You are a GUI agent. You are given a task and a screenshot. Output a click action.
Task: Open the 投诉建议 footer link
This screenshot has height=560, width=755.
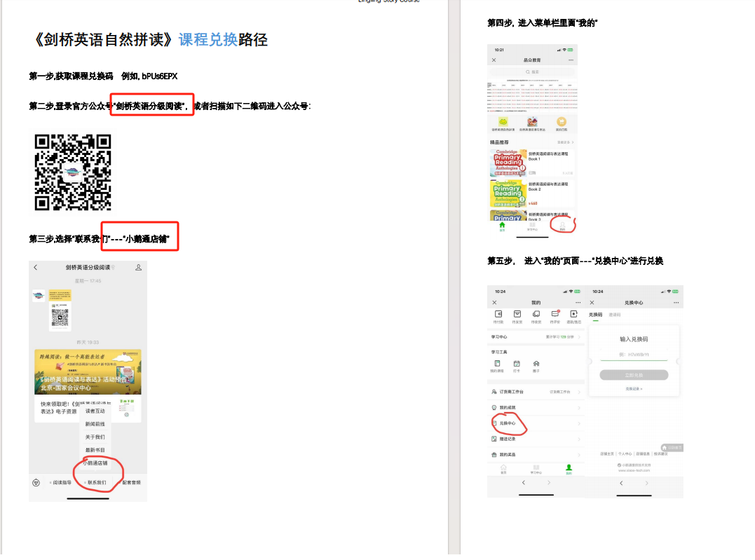660,454
